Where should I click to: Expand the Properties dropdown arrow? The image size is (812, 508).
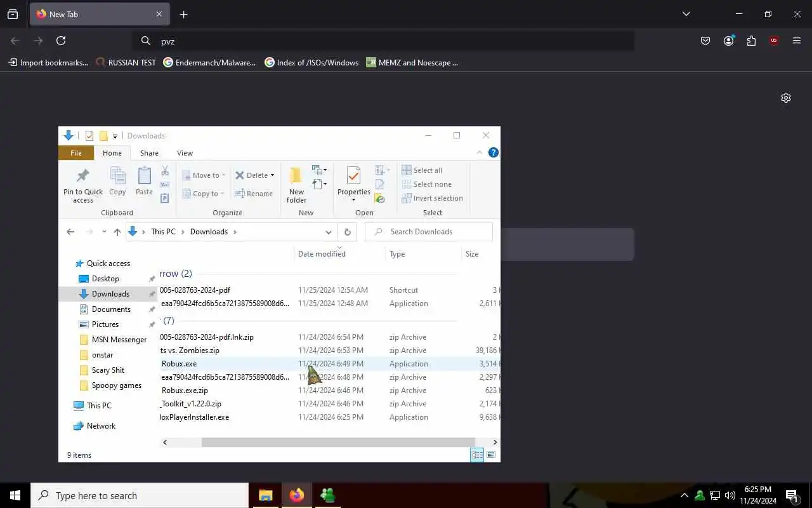coord(354,201)
